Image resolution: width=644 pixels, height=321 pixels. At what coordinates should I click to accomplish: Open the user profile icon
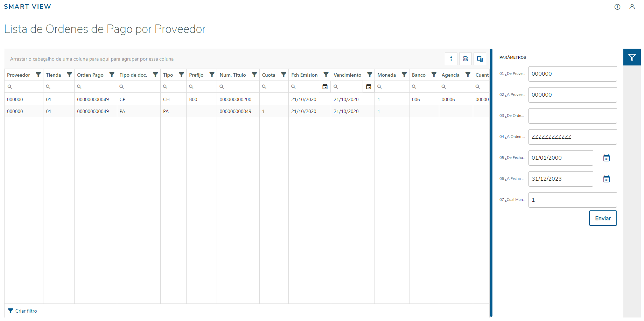click(x=632, y=7)
